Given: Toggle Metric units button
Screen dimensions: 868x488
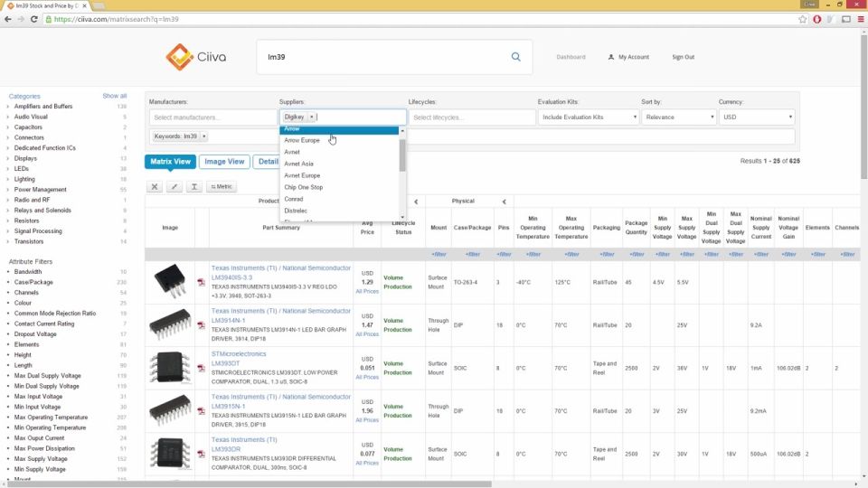Looking at the screenshot, I should [x=222, y=186].
